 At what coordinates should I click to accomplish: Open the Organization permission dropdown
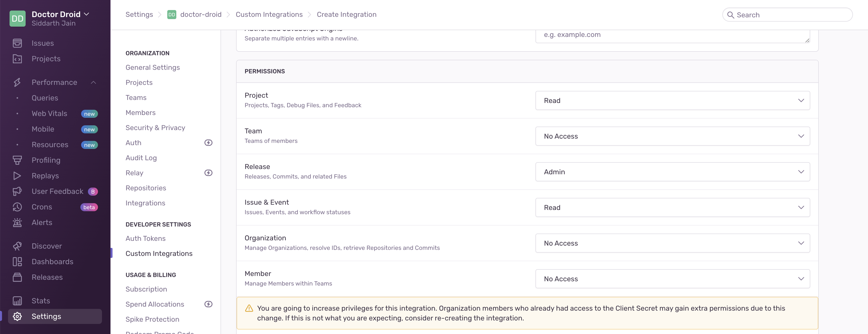pos(673,243)
